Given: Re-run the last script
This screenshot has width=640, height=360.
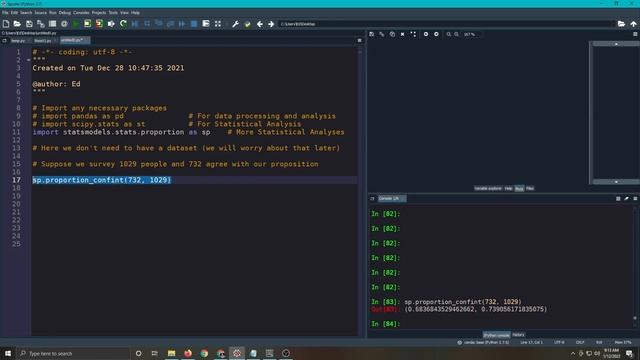Looking at the screenshot, I should point(123,24).
